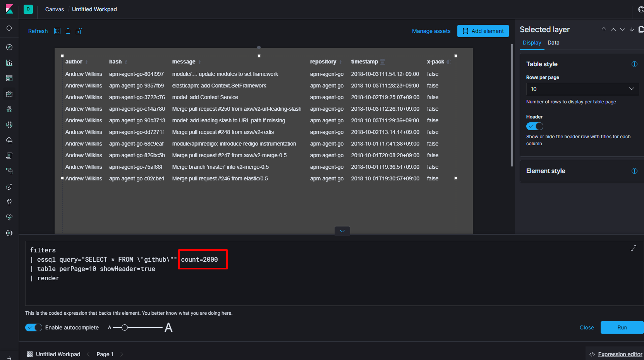The width and height of the screenshot is (644, 360).
Task: Click the Add element button
Action: pos(483,31)
